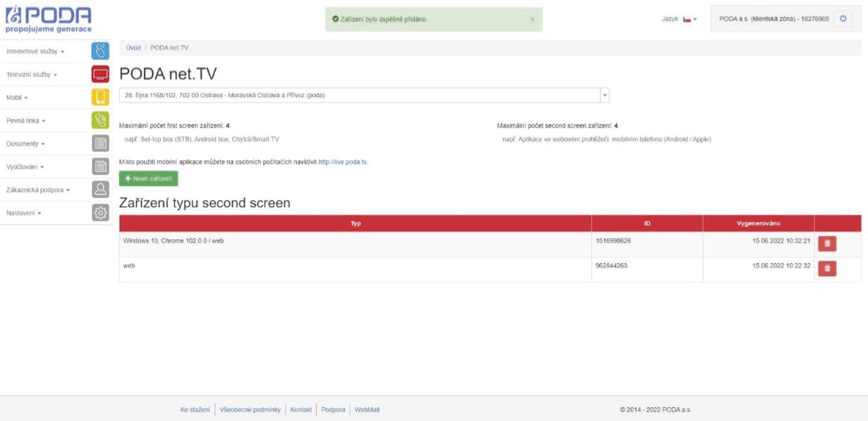This screenshot has height=421, width=868.
Task: Open Všeobecné podmínky footer link
Action: coord(250,410)
